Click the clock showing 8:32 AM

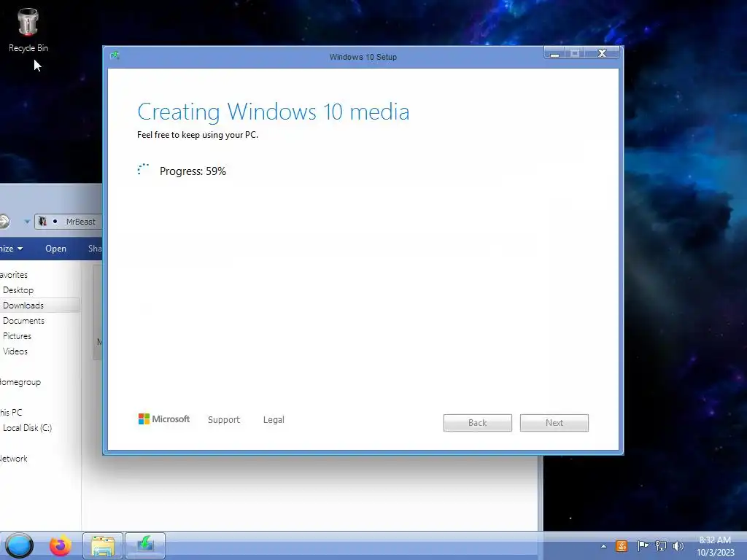click(x=715, y=540)
